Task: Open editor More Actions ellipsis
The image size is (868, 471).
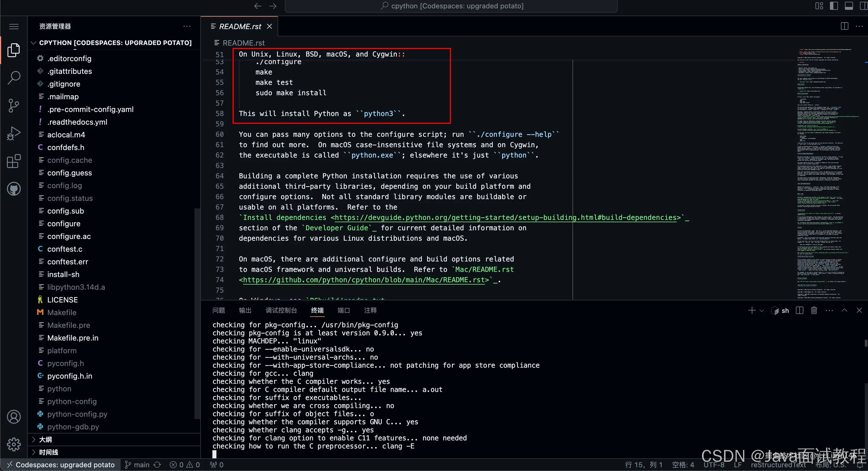Action: tap(859, 26)
